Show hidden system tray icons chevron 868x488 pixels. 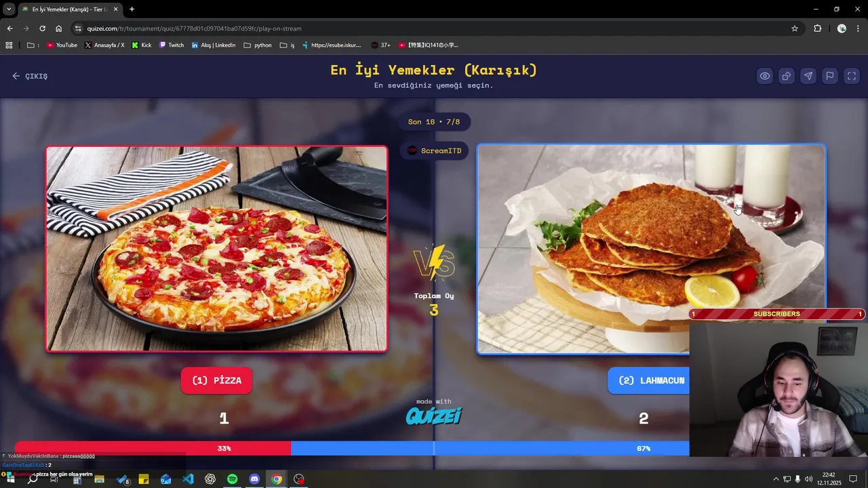tap(776, 479)
